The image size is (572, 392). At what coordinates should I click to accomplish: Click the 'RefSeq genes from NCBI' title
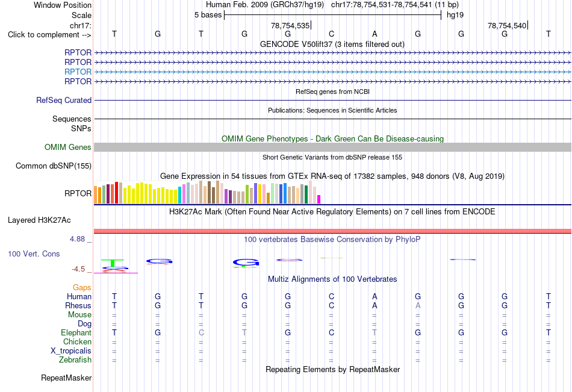pyautogui.click(x=332, y=92)
